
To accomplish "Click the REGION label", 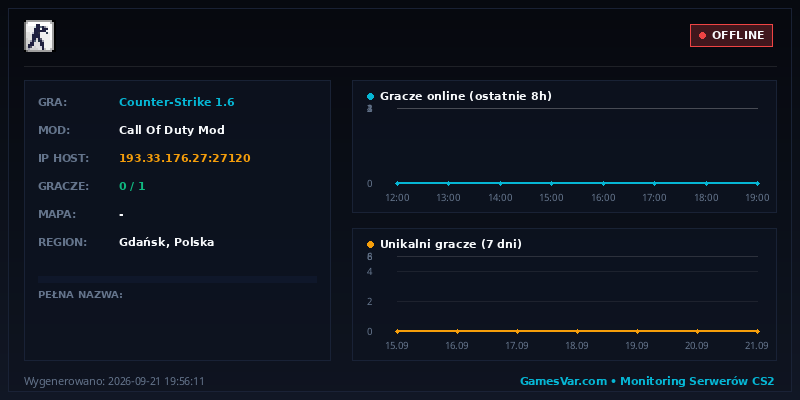I will tap(63, 242).
